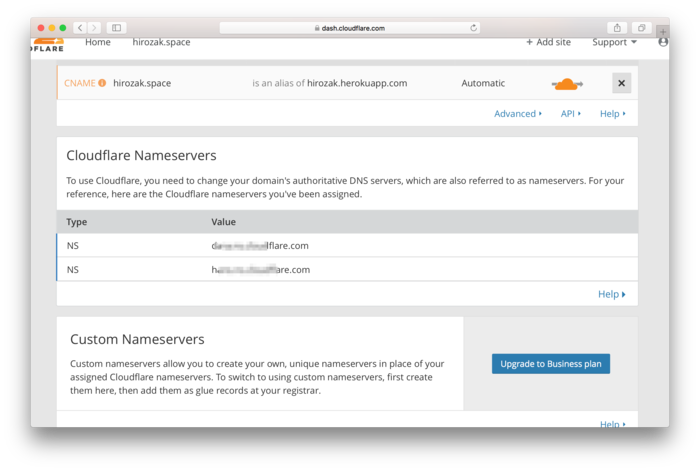Click the Cloudflare Nameservers heading

pyautogui.click(x=141, y=155)
